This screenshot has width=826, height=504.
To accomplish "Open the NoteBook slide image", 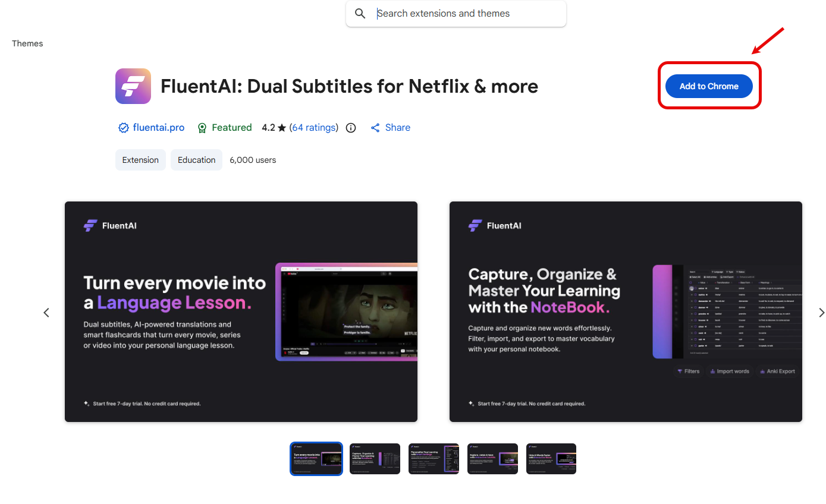I will (626, 312).
